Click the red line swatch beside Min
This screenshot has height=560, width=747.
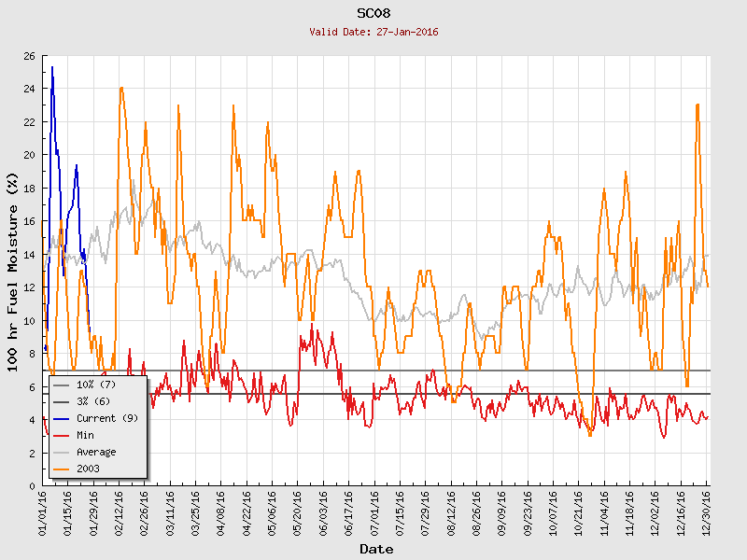pyautogui.click(x=62, y=435)
